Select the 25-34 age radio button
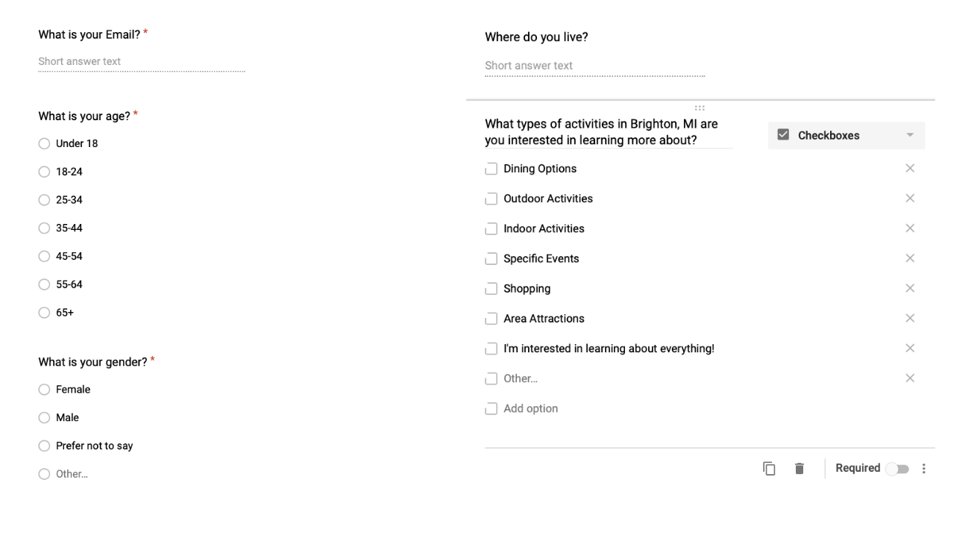 pos(44,200)
